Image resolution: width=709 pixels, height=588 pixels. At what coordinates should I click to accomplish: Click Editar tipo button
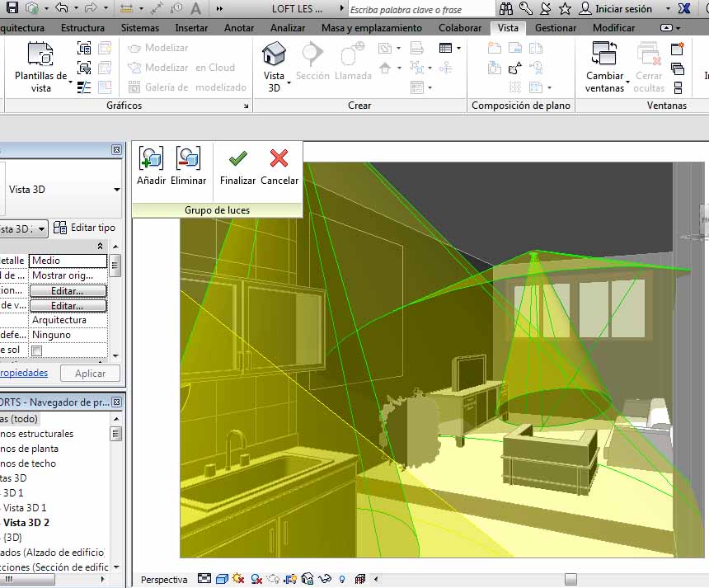pos(85,228)
